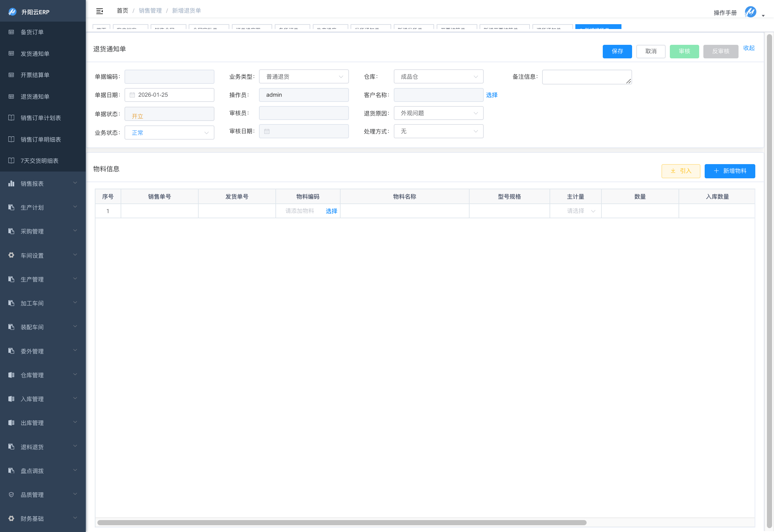Click the 升阳云ERP logo icon
The height and width of the screenshot is (532, 774).
12,12
